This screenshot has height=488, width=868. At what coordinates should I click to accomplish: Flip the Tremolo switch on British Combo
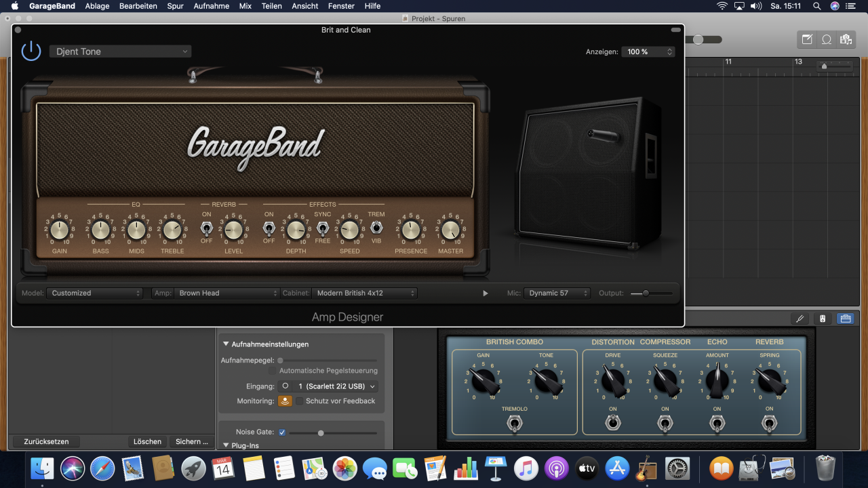514,424
